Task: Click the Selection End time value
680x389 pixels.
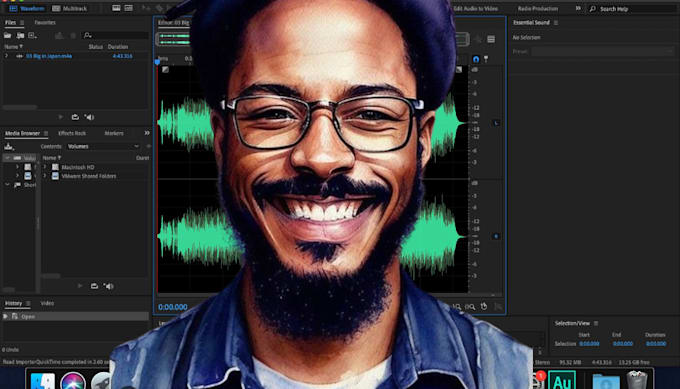Action: coord(623,344)
